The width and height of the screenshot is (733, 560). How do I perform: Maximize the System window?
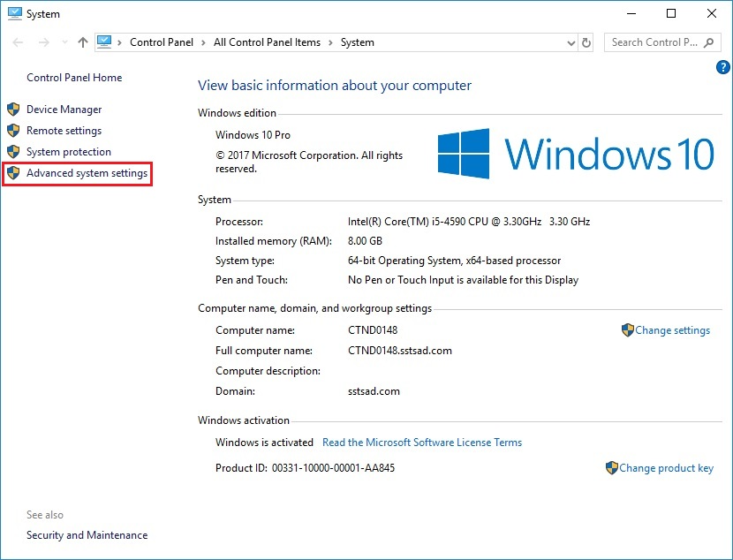tap(671, 13)
